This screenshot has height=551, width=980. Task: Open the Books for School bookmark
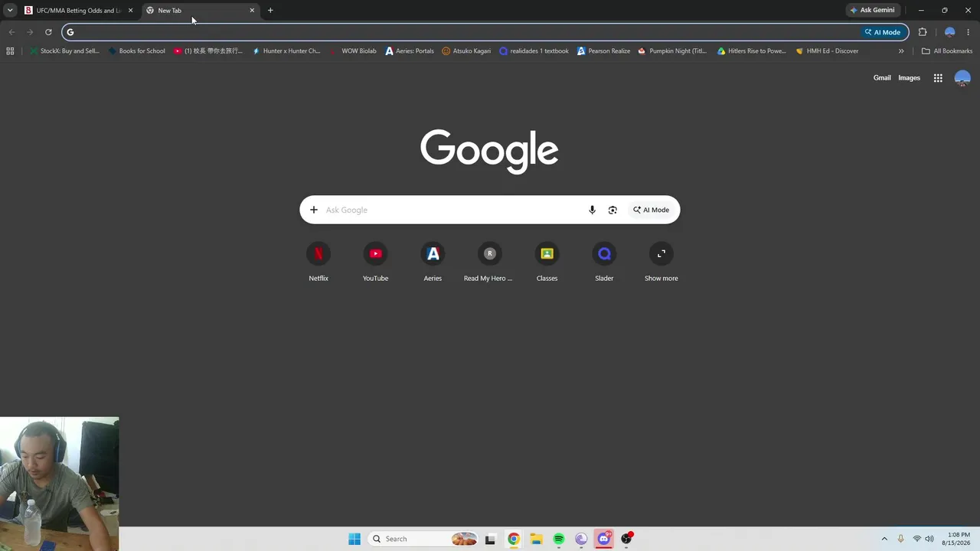tap(137, 51)
